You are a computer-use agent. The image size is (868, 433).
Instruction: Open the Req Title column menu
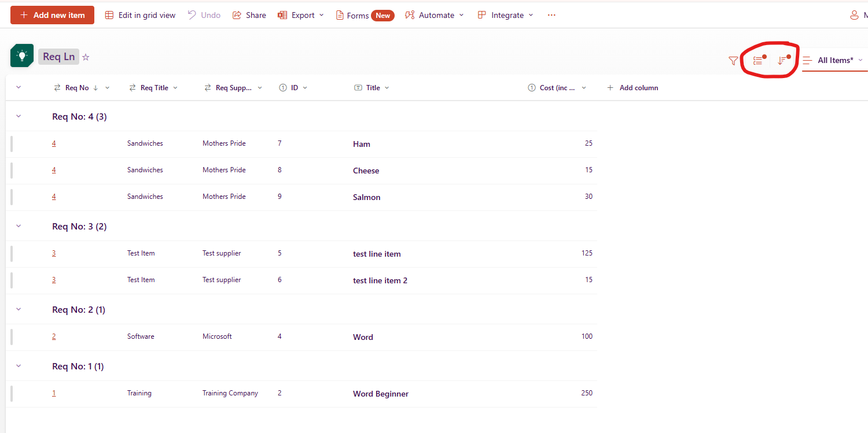[x=177, y=87]
